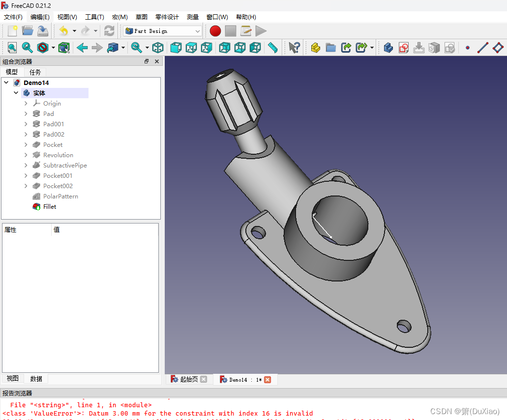The width and height of the screenshot is (507, 420).
Task: Set top view
Action: click(191, 48)
